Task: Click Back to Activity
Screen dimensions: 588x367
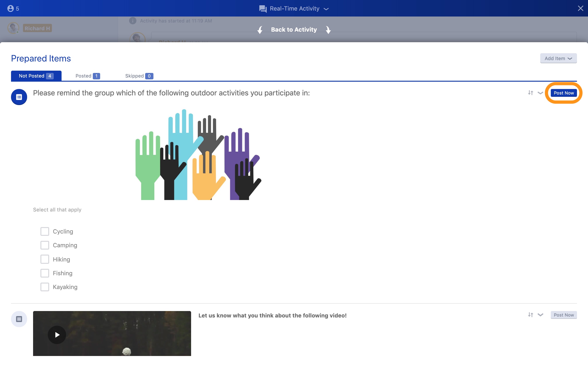Action: click(x=294, y=30)
